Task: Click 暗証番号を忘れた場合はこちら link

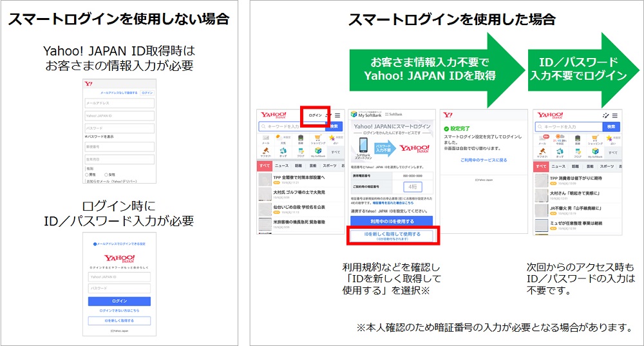Action: [x=393, y=203]
